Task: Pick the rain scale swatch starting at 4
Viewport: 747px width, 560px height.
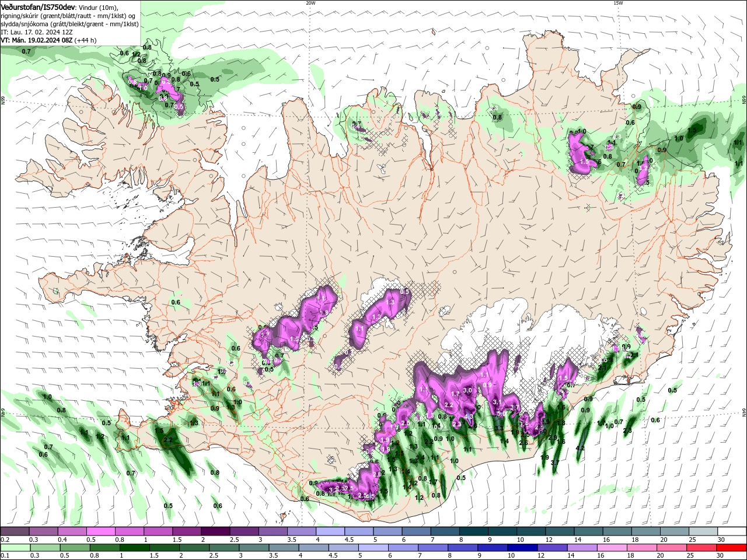Action: pyautogui.click(x=314, y=548)
